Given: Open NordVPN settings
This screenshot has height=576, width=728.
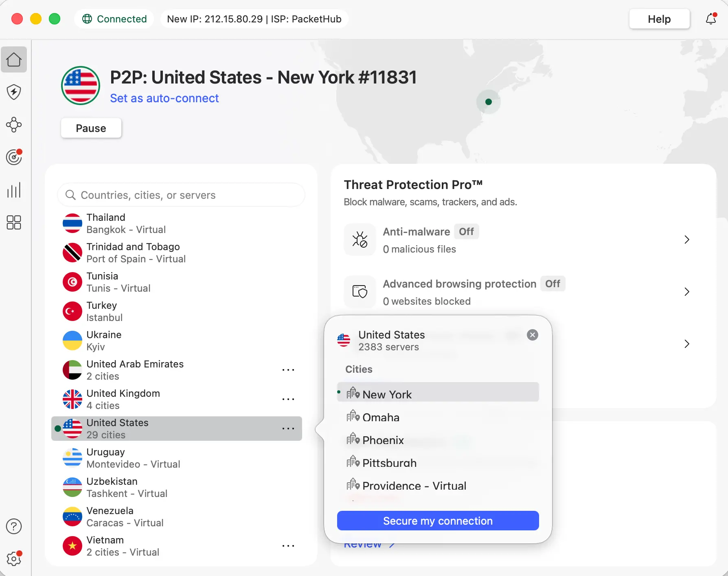Looking at the screenshot, I should pyautogui.click(x=14, y=559).
